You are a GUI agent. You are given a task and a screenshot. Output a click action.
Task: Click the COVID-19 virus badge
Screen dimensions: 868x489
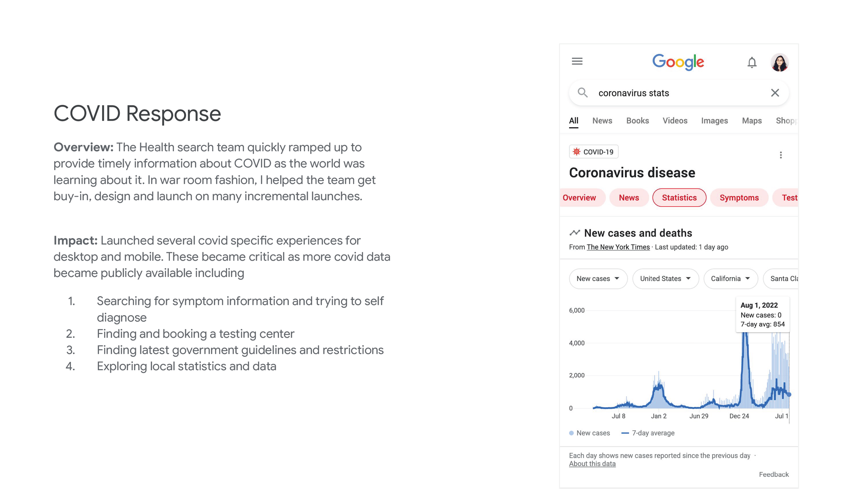click(593, 152)
